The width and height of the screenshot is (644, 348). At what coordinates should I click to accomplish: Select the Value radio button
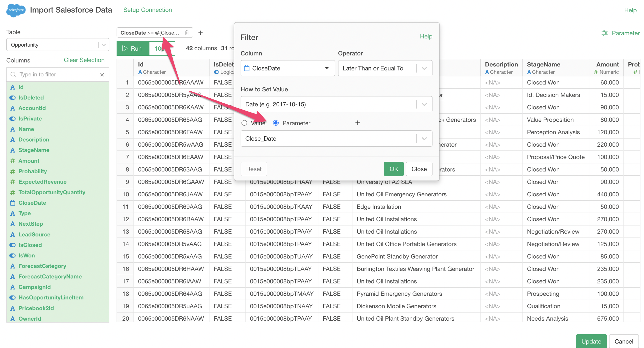pos(244,123)
